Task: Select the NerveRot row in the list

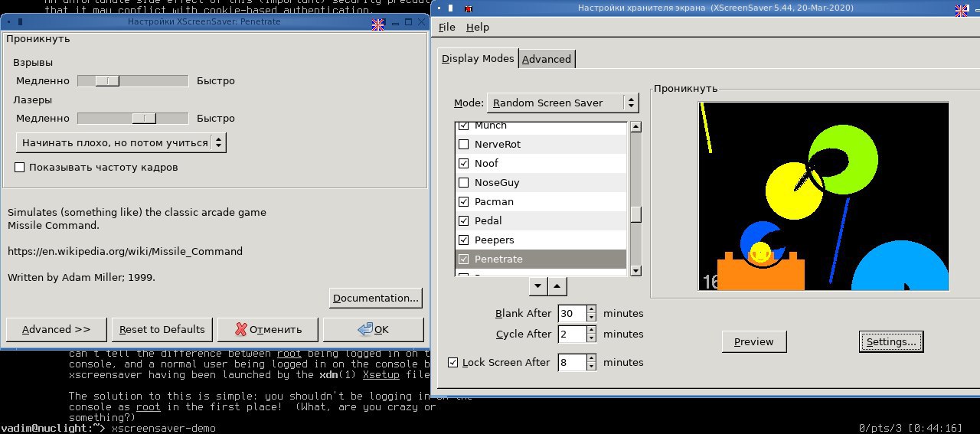Action: point(541,144)
